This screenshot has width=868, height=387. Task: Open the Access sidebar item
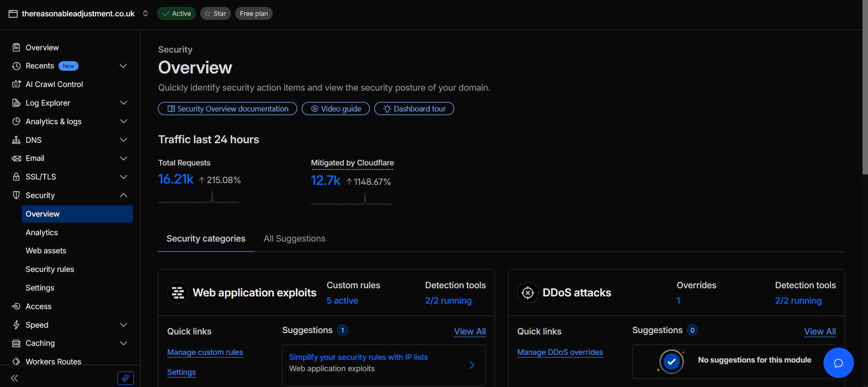39,306
